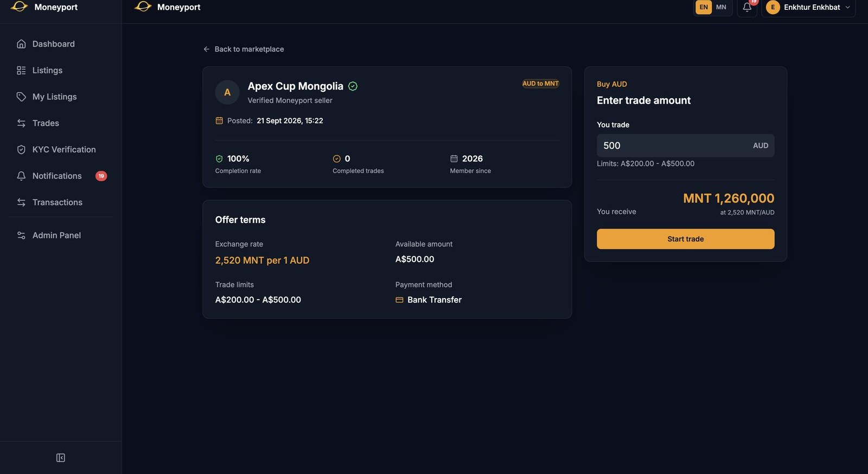Switch language to EN
868x474 pixels.
(x=704, y=7)
